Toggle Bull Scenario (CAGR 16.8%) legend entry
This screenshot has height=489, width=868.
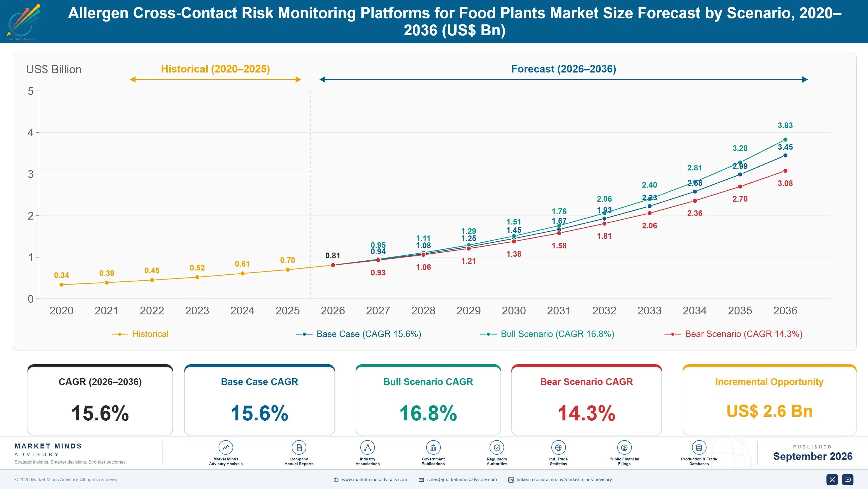pos(547,334)
